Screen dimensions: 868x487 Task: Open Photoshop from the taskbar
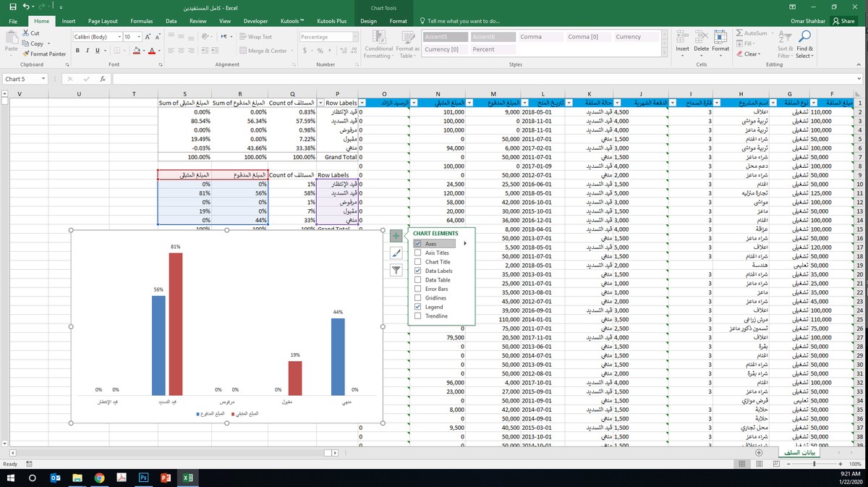[x=143, y=478]
